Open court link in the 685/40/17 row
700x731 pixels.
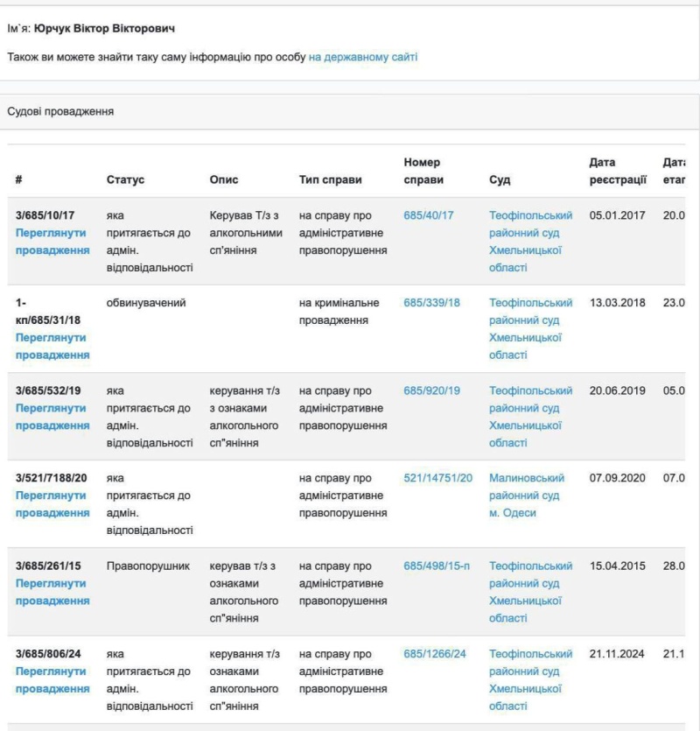click(x=530, y=242)
